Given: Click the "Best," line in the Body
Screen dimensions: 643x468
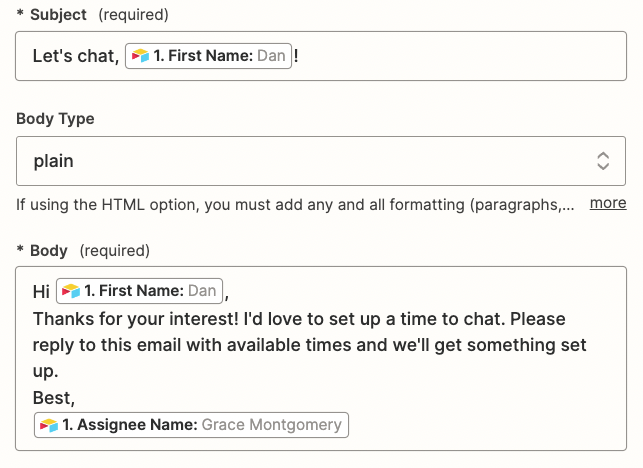Looking at the screenshot, I should click(x=54, y=398).
